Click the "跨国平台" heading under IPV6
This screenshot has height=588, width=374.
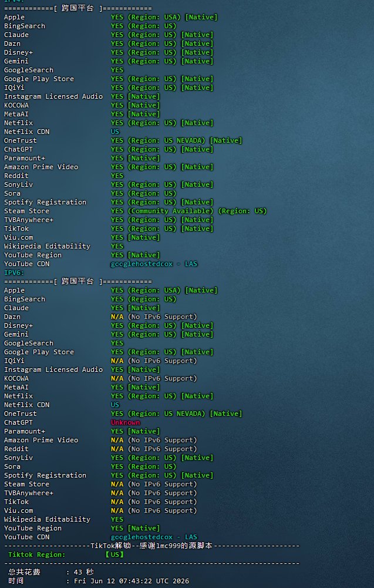pyautogui.click(x=77, y=281)
